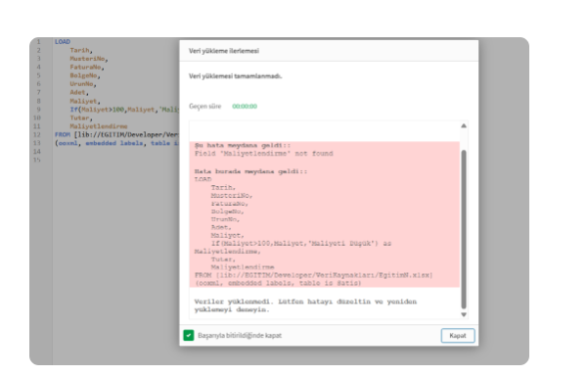Click "Field 'Maliyetlendirme' not found" error line
The image size is (588, 375).
pos(263,153)
